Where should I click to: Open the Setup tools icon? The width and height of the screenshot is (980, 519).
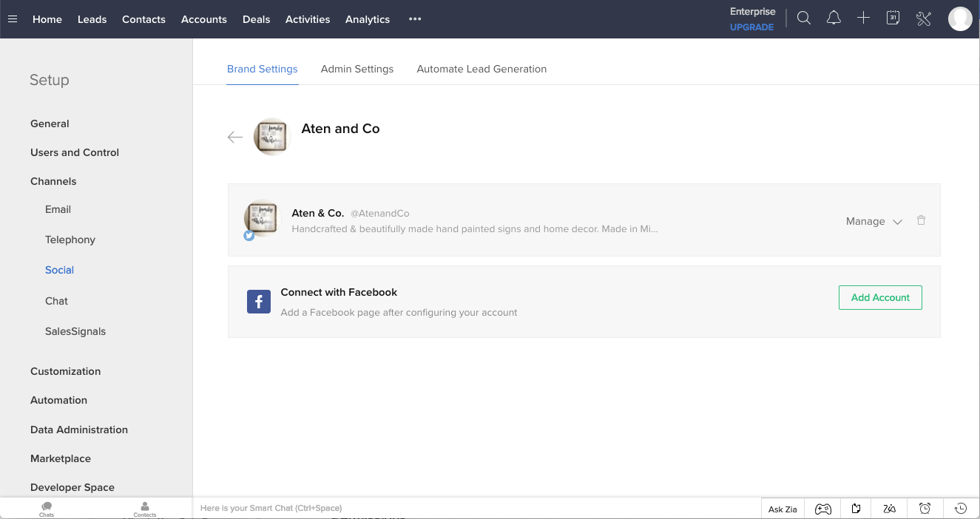(923, 18)
